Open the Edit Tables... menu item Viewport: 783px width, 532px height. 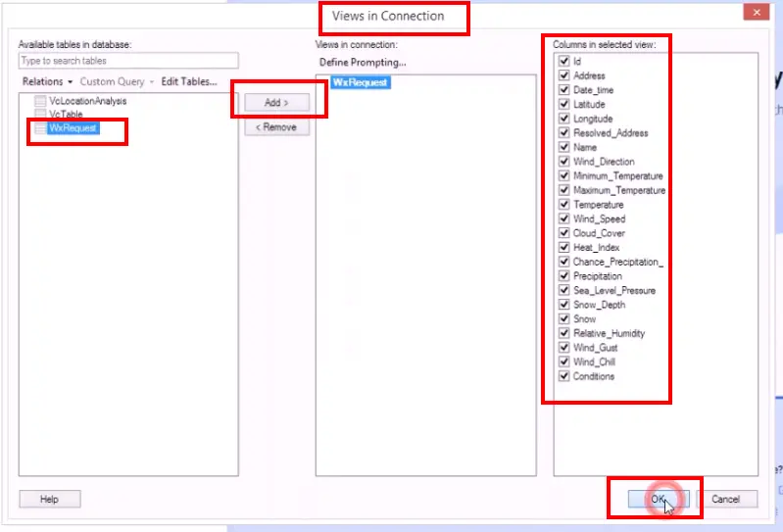click(189, 82)
